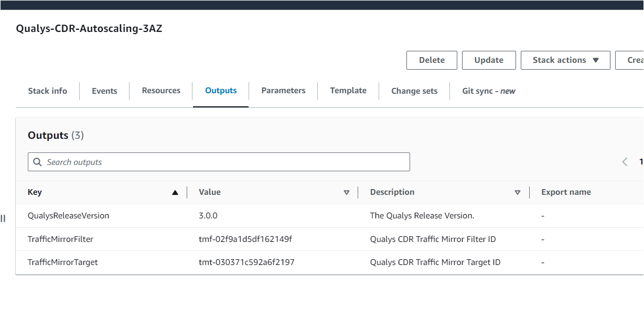The height and width of the screenshot is (309, 644).
Task: Click the value 3.0.0
Action: pos(208,216)
